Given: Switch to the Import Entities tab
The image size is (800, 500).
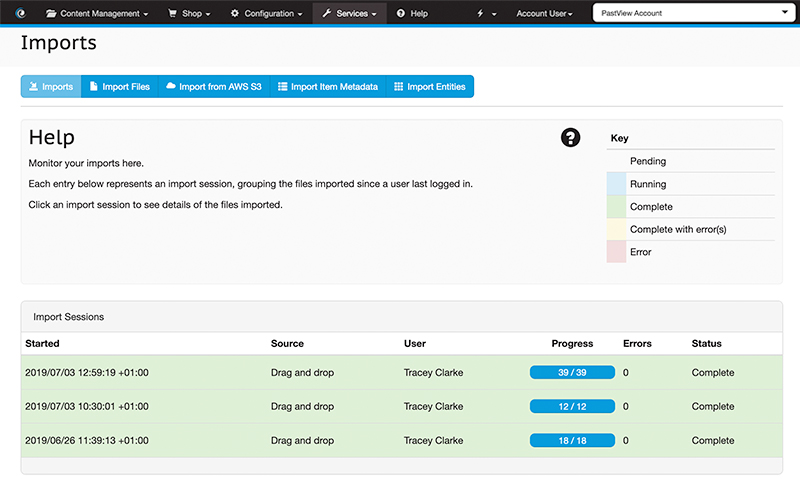Looking at the screenshot, I should [x=430, y=86].
